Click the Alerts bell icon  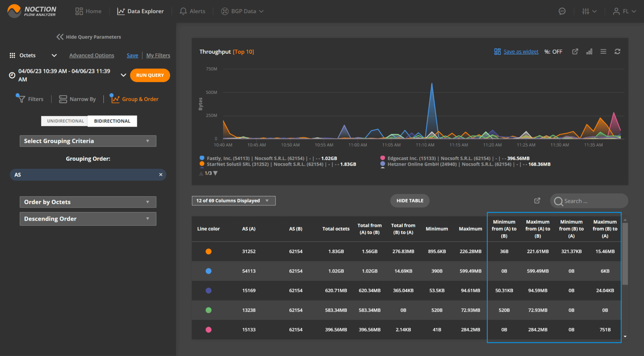[x=183, y=11]
